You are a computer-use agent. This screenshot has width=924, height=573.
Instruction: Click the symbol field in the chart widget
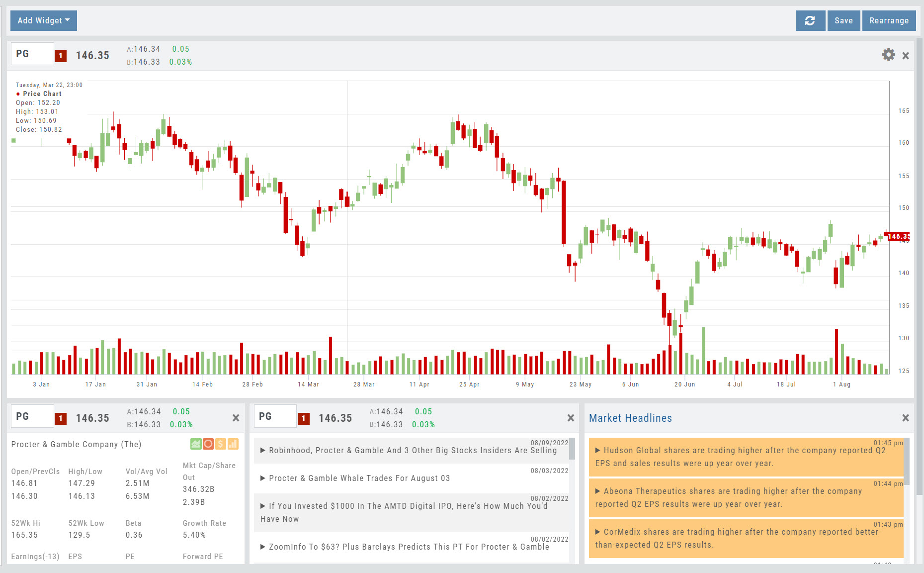[32, 54]
